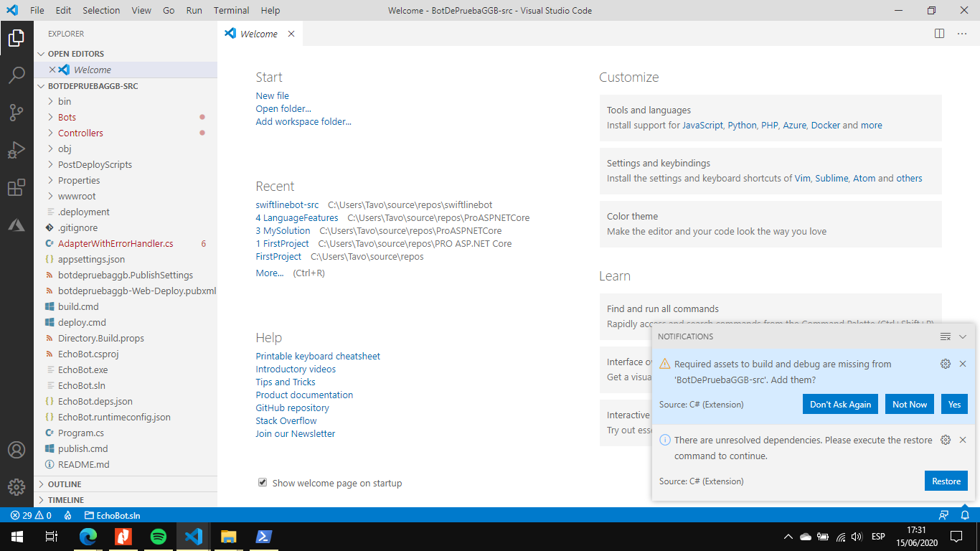
Task: Open Source Control view
Action: 17,113
